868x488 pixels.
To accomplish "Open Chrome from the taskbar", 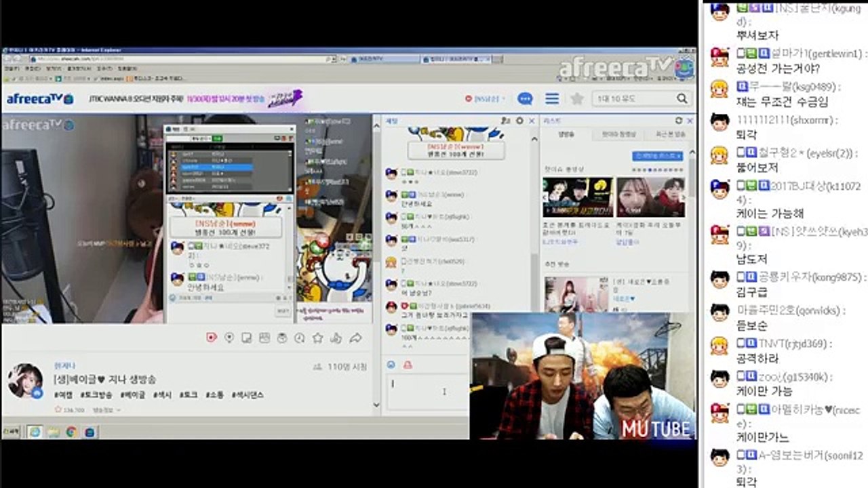I will click(x=71, y=431).
